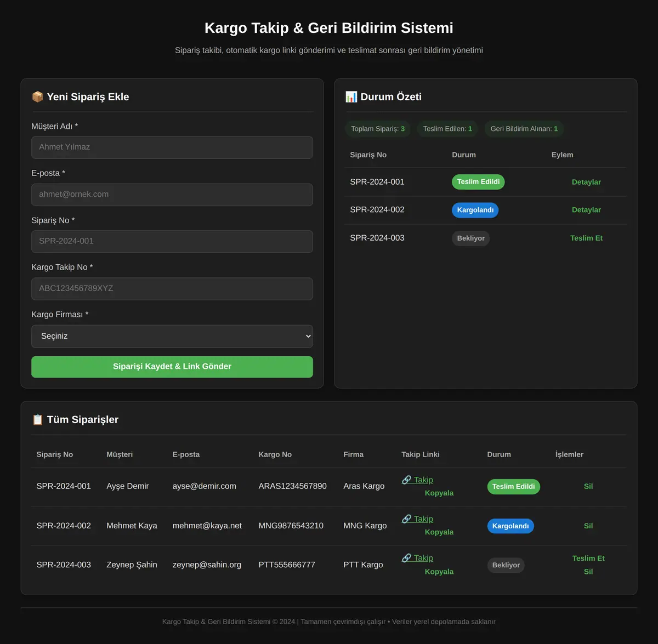658x644 pixels.
Task: Click the clipboard icon beside Tüm Siparişler
Action: (38, 419)
